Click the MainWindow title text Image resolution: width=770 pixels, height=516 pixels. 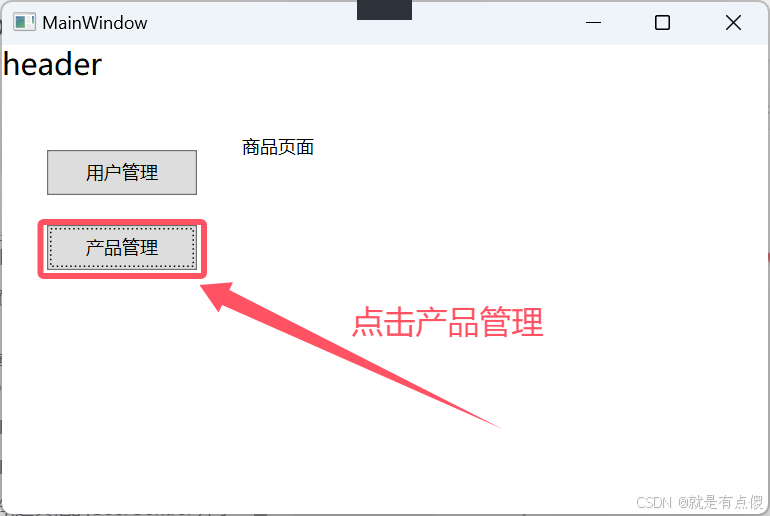tap(95, 23)
